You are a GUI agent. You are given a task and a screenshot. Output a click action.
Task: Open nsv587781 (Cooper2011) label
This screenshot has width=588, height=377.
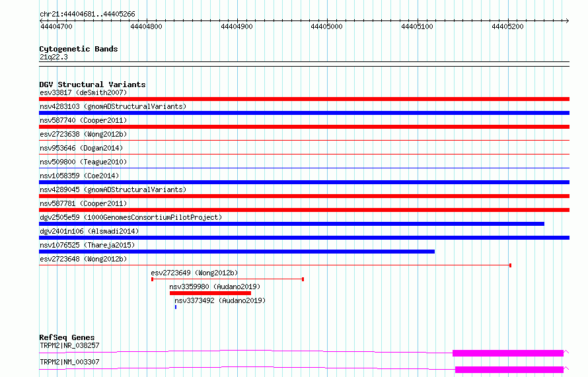click(x=83, y=203)
